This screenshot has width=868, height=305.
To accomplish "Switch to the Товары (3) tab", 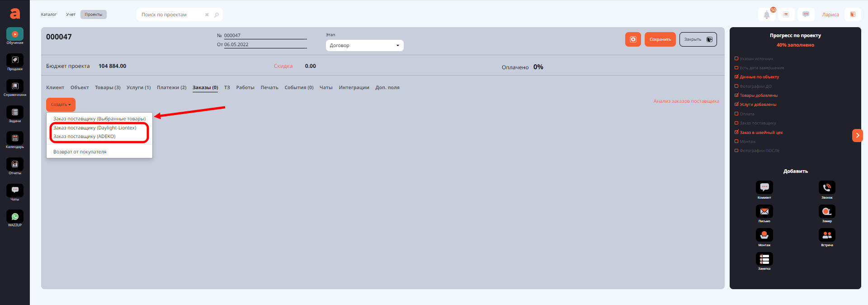I will (108, 88).
